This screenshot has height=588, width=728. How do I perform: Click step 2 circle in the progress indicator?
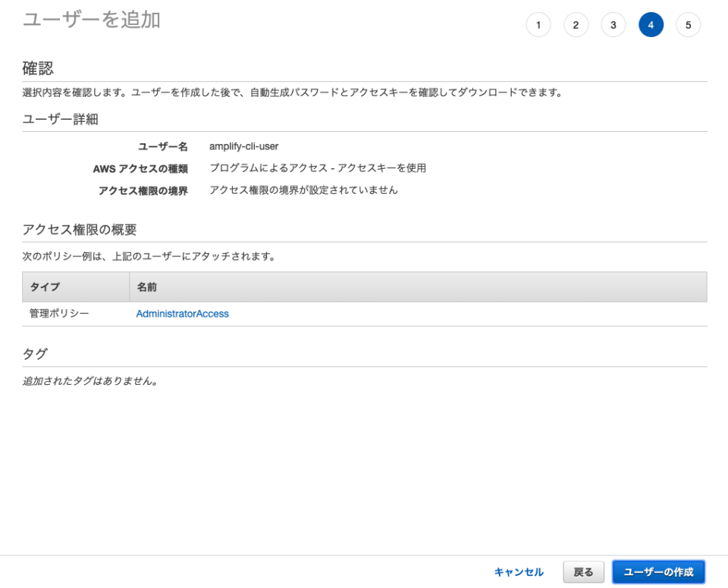click(576, 24)
